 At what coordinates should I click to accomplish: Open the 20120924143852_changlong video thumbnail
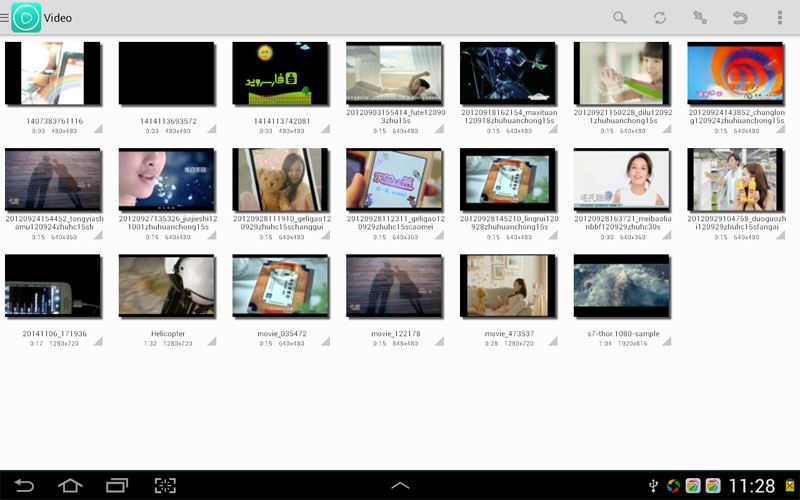tap(735, 73)
